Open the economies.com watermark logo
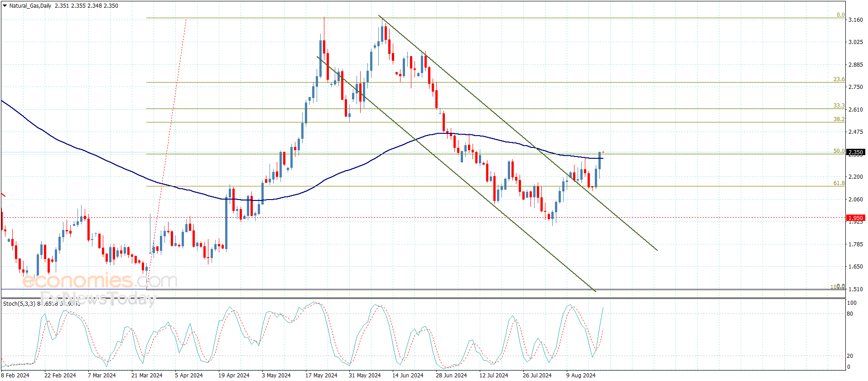 100,281
